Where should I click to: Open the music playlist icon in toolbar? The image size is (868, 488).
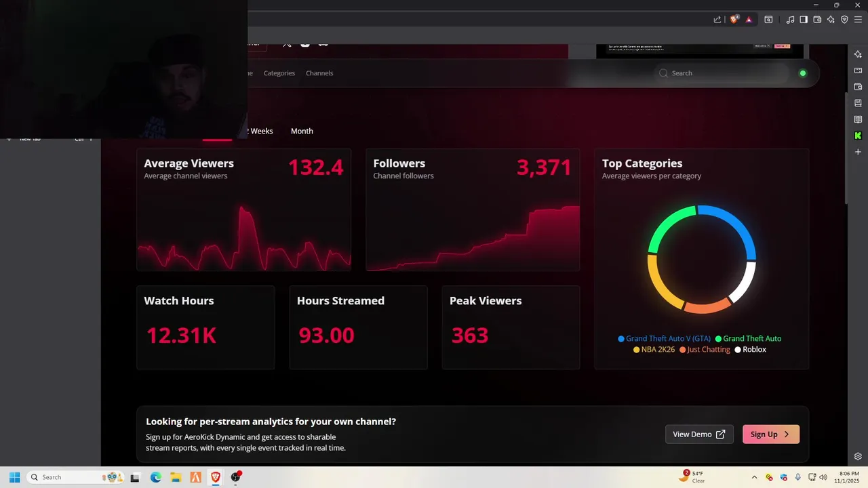point(790,20)
